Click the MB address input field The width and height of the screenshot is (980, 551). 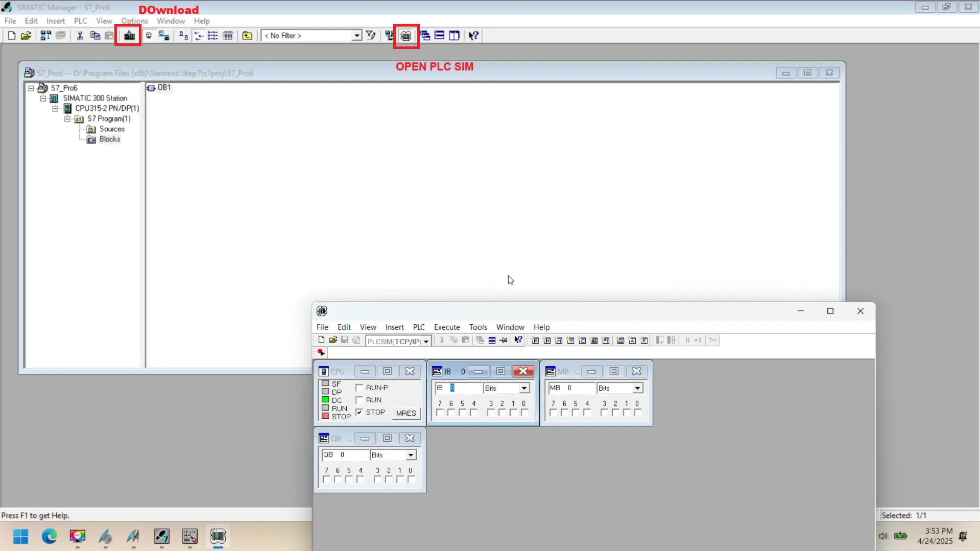571,388
